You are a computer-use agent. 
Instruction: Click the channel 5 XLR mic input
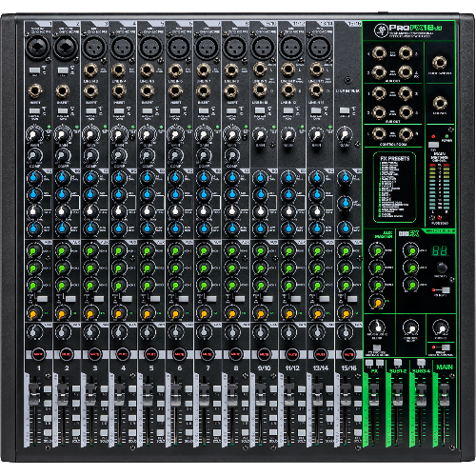pyautogui.click(x=150, y=48)
